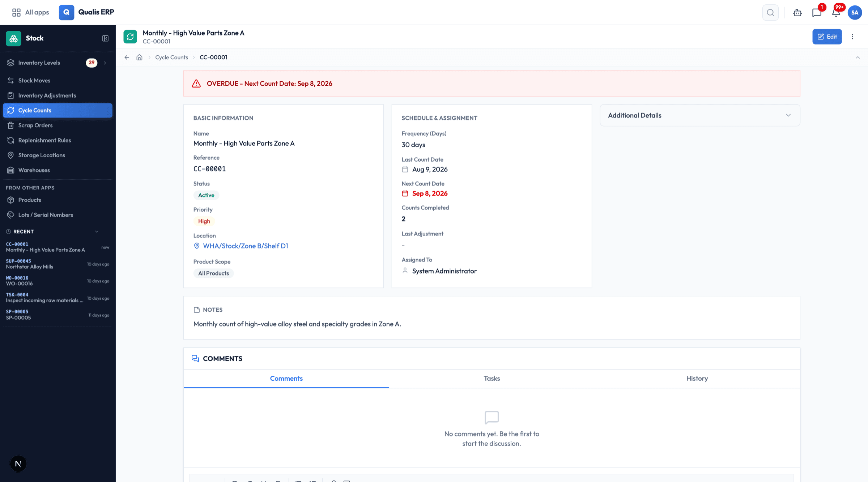Go back with the breadcrumb arrow
868x482 pixels.
[127, 57]
